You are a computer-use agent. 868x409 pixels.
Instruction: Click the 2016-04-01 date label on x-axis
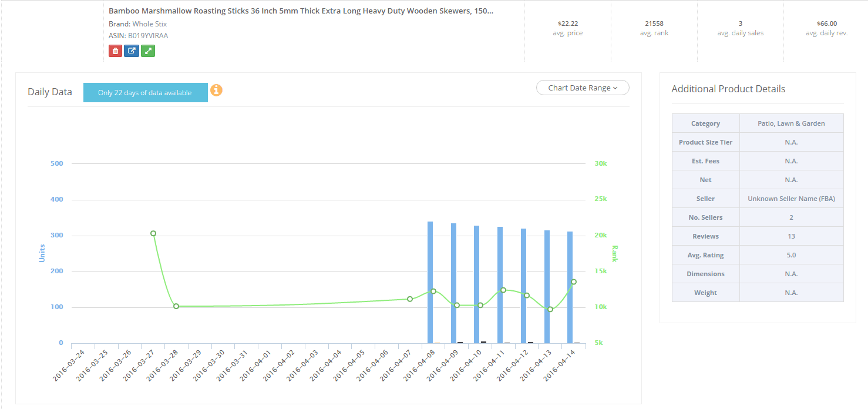click(255, 365)
